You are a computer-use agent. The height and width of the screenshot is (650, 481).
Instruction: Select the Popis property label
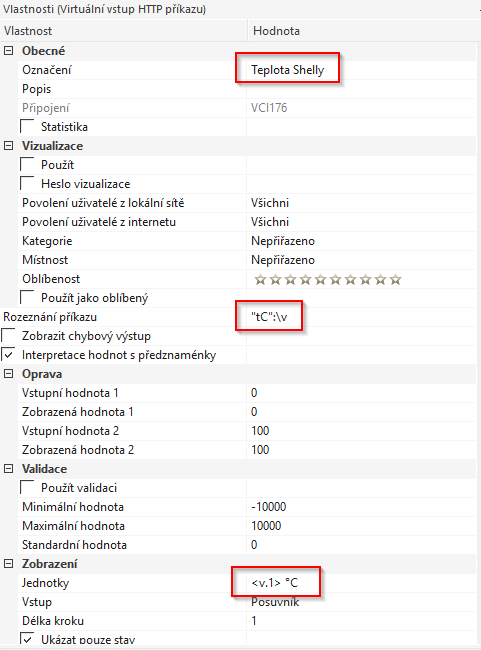click(36, 89)
